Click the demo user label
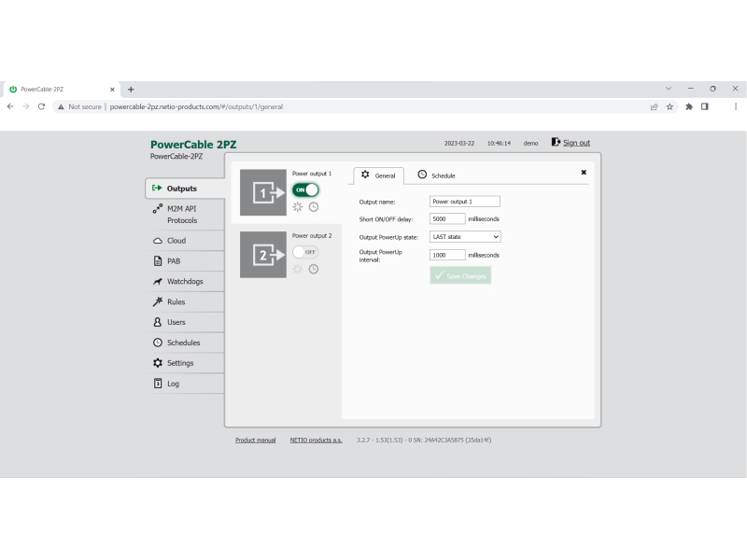 530,143
